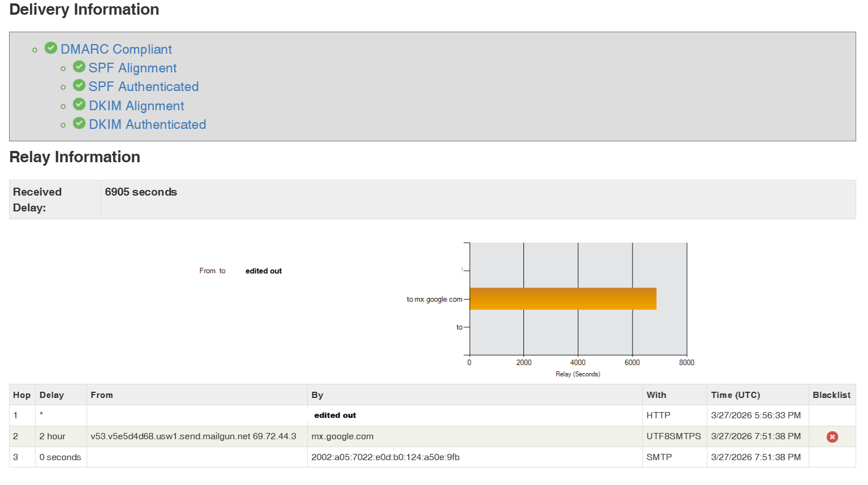Click the Time (UTC) column header
Screen dimensions: 868x485
[x=735, y=395]
